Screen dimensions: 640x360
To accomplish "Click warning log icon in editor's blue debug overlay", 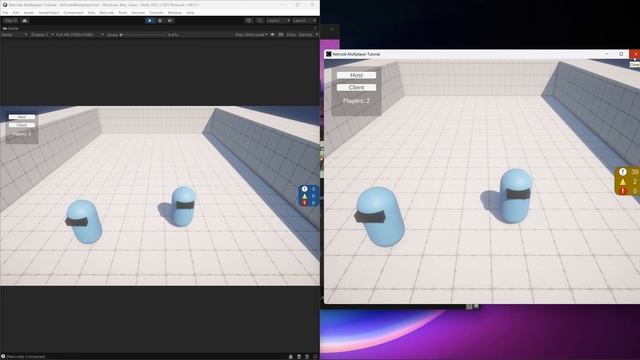I will (304, 196).
